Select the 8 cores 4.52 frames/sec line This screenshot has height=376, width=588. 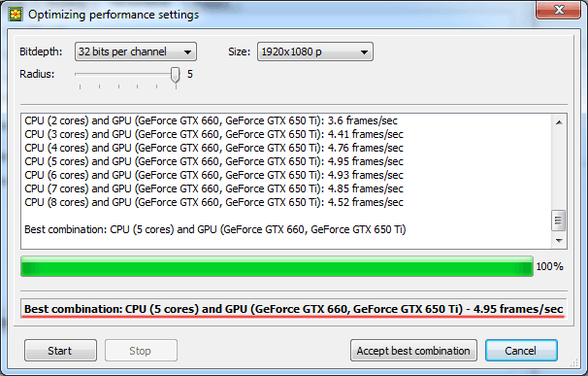coord(213,202)
